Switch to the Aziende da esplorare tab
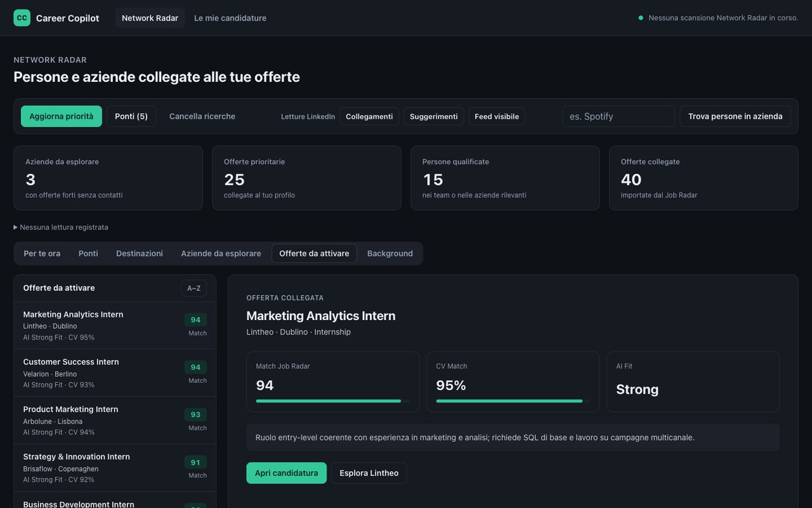812x508 pixels. 221,253
